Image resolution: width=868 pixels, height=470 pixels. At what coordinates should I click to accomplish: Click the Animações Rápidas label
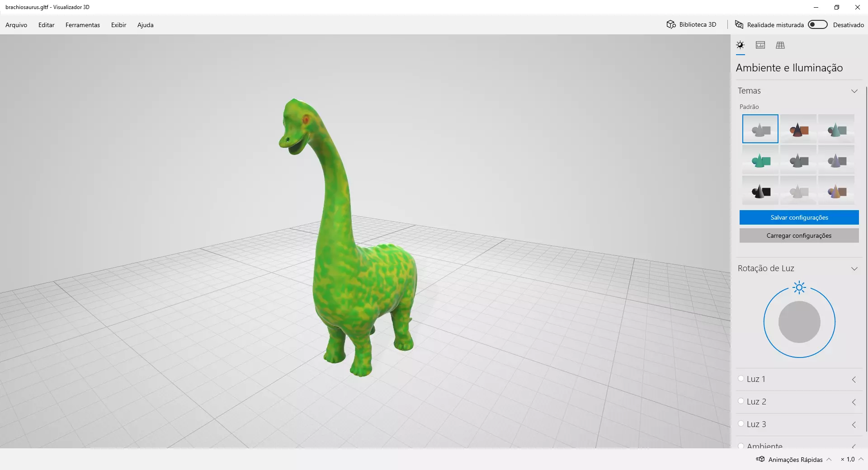pos(796,460)
